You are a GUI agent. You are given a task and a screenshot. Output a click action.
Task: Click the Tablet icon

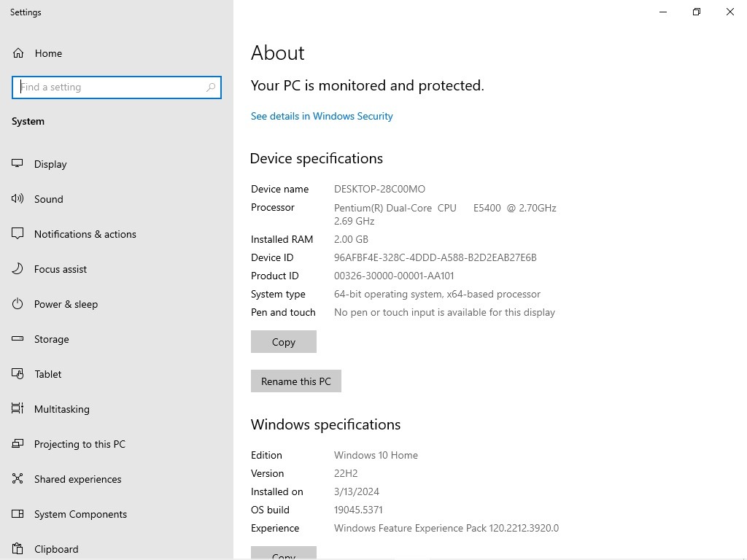coord(18,374)
